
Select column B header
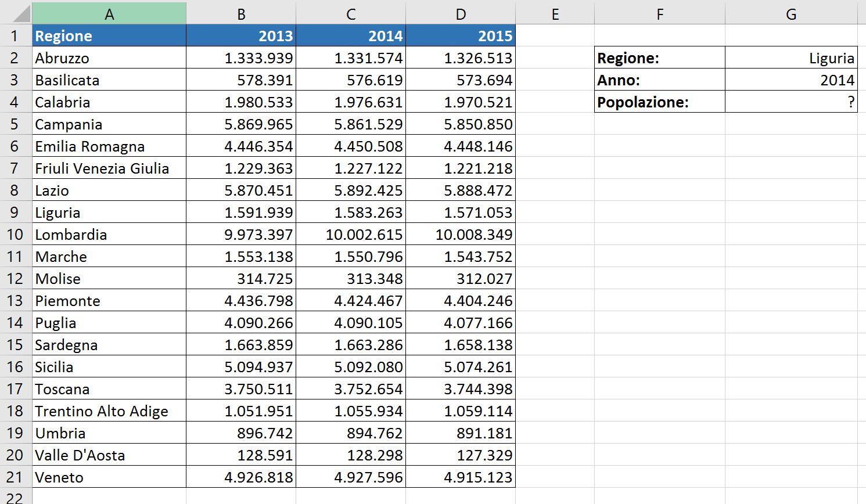click(241, 14)
